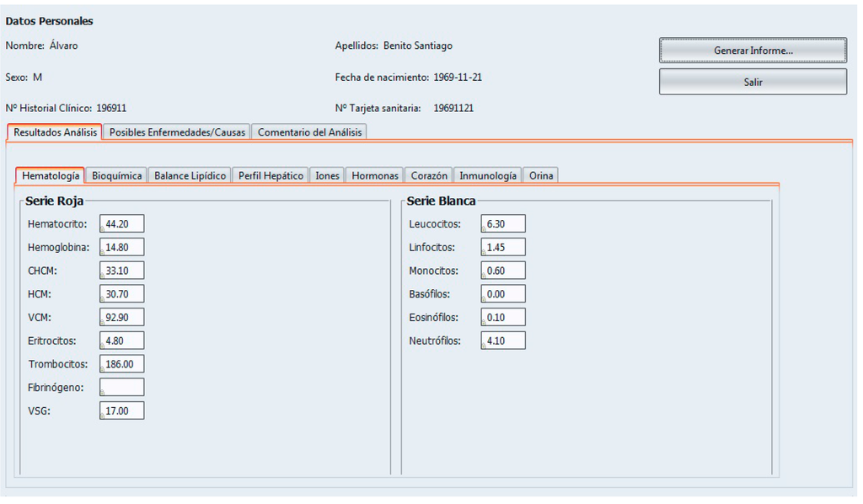863x504 pixels.
Task: Click the Trombocitos input box
Action: (x=122, y=364)
